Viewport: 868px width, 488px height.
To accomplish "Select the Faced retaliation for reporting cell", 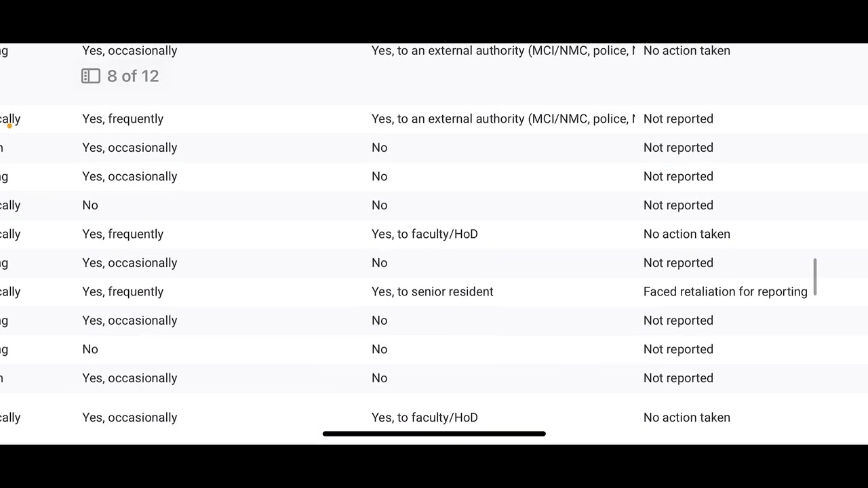I will [x=726, y=291].
